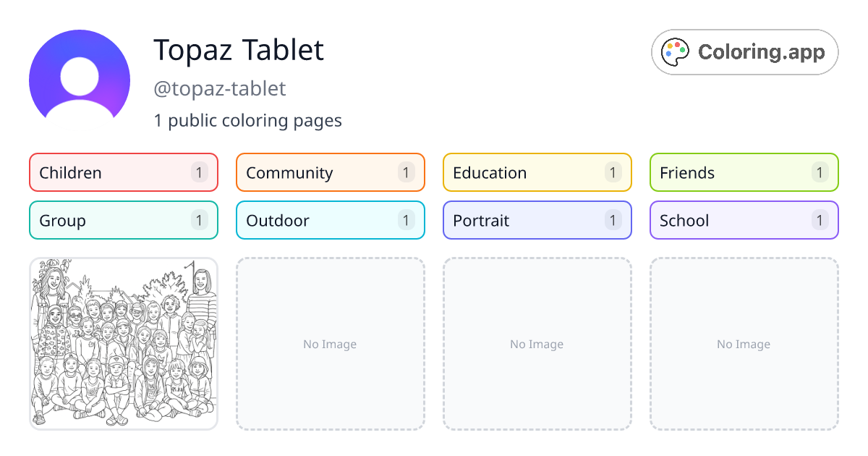Select the Portrait category chip
This screenshot has width=868, height=456.
[x=537, y=220]
